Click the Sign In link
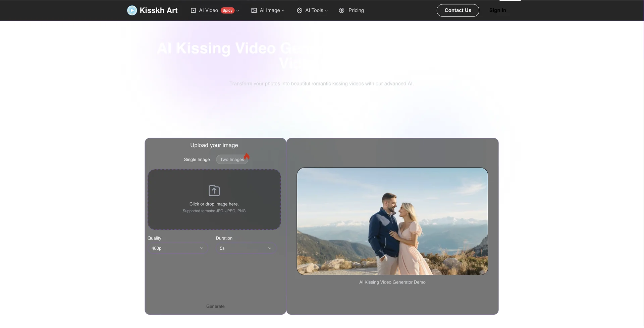 pyautogui.click(x=497, y=10)
